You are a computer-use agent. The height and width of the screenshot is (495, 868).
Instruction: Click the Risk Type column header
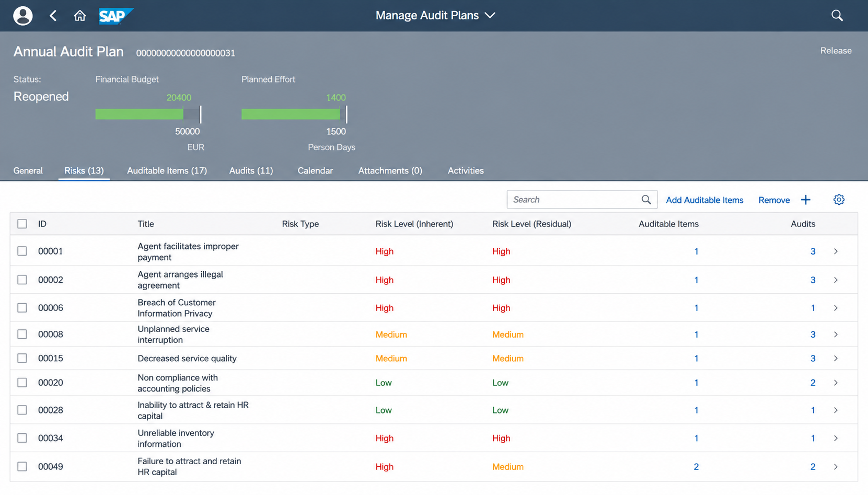pyautogui.click(x=300, y=224)
